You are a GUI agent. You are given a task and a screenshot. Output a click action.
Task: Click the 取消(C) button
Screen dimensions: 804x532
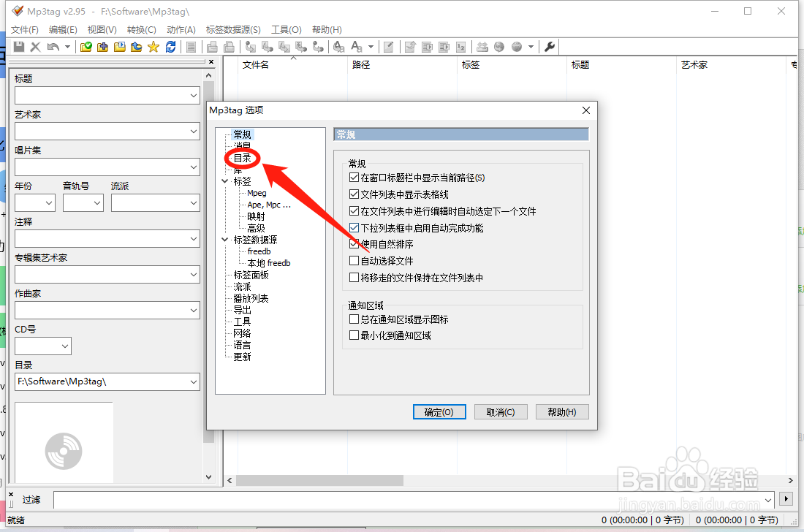500,411
